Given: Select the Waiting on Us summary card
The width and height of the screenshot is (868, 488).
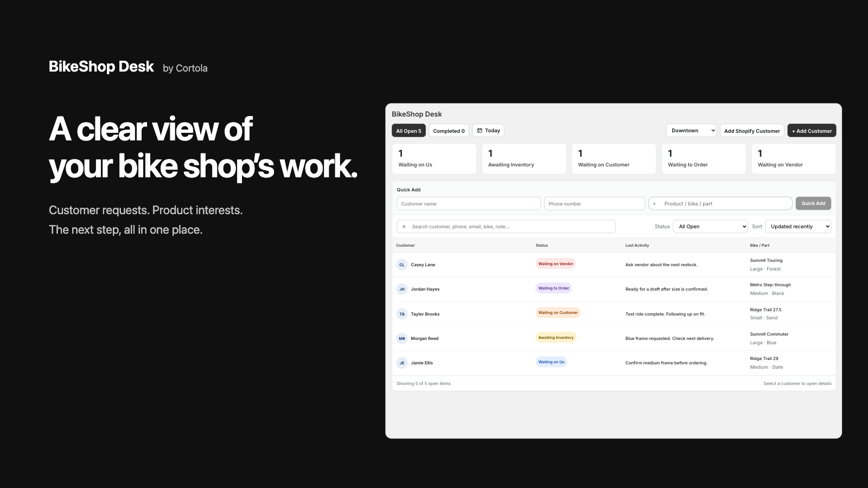Looking at the screenshot, I should pyautogui.click(x=434, y=159).
